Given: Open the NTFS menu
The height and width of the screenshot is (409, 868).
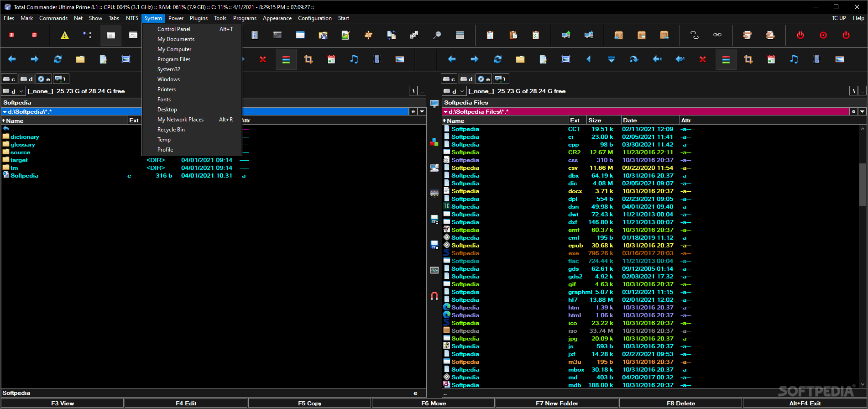Looking at the screenshot, I should (x=132, y=18).
